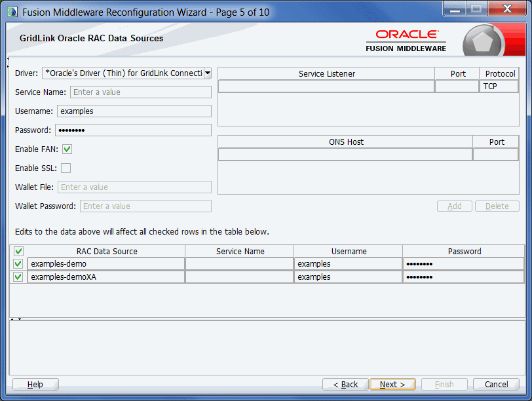This screenshot has width=532, height=401.
Task: Click Service Name cell for examples-demoXA row
Action: point(240,277)
